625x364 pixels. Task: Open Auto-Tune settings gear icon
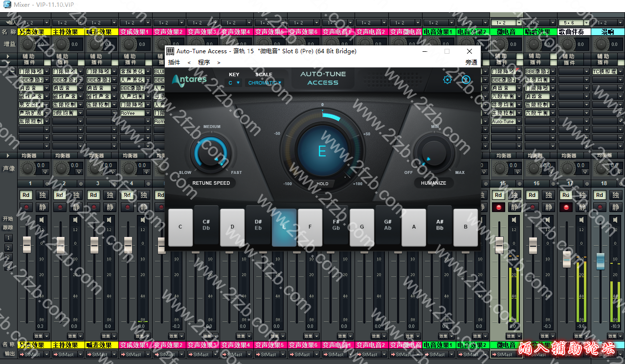click(x=447, y=80)
